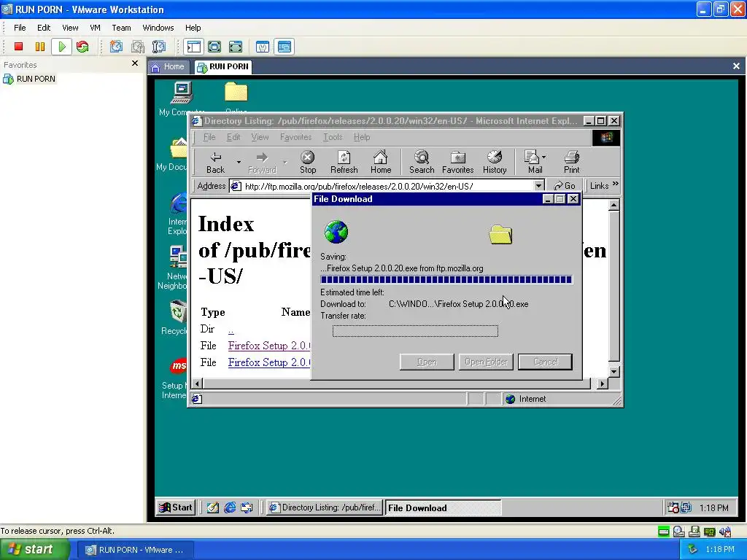This screenshot has height=560, width=747.
Task: Take a snapshot with the clock-star icon
Action: click(x=116, y=47)
